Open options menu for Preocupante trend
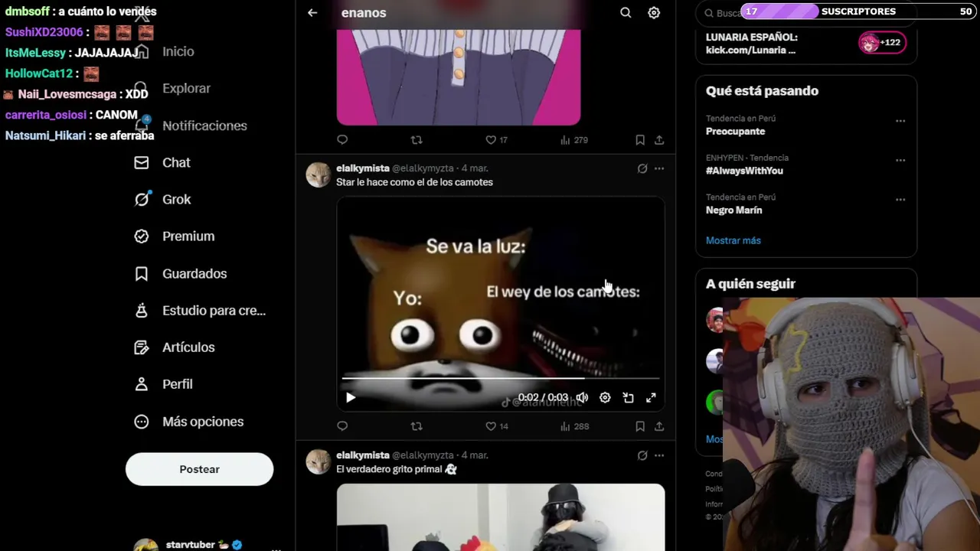The height and width of the screenshot is (551, 980). point(900,121)
